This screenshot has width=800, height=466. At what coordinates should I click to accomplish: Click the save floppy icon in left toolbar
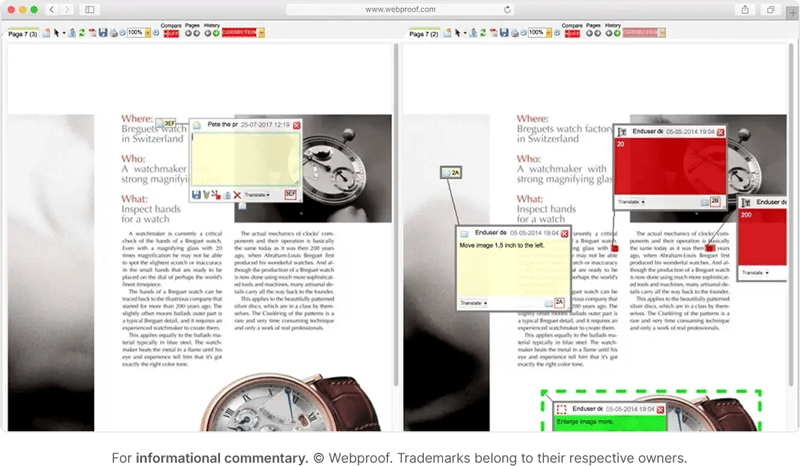tap(103, 33)
